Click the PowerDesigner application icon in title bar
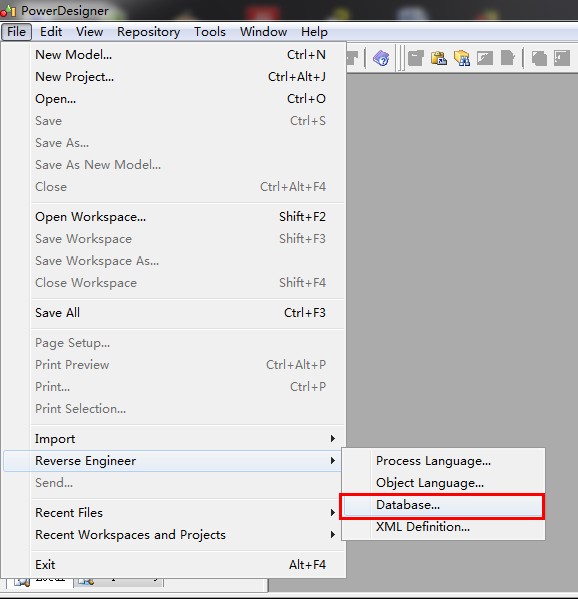This screenshot has width=578, height=599. pos(8,11)
